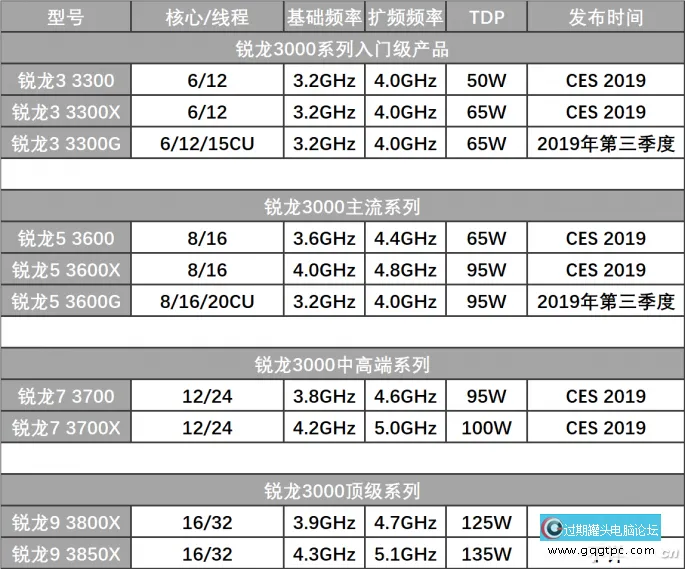Click the 6/12/15CU cores cell
Screen dimensions: 685x569
coord(207,144)
